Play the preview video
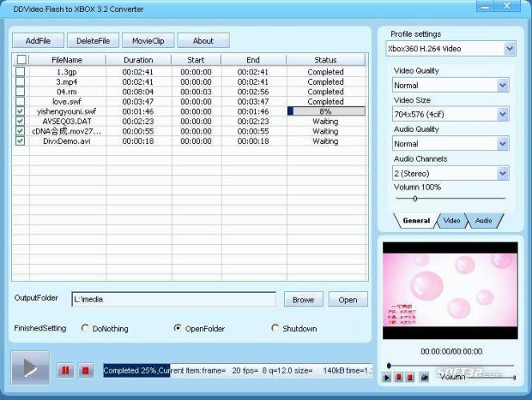This screenshot has height=400, width=532. (x=386, y=377)
